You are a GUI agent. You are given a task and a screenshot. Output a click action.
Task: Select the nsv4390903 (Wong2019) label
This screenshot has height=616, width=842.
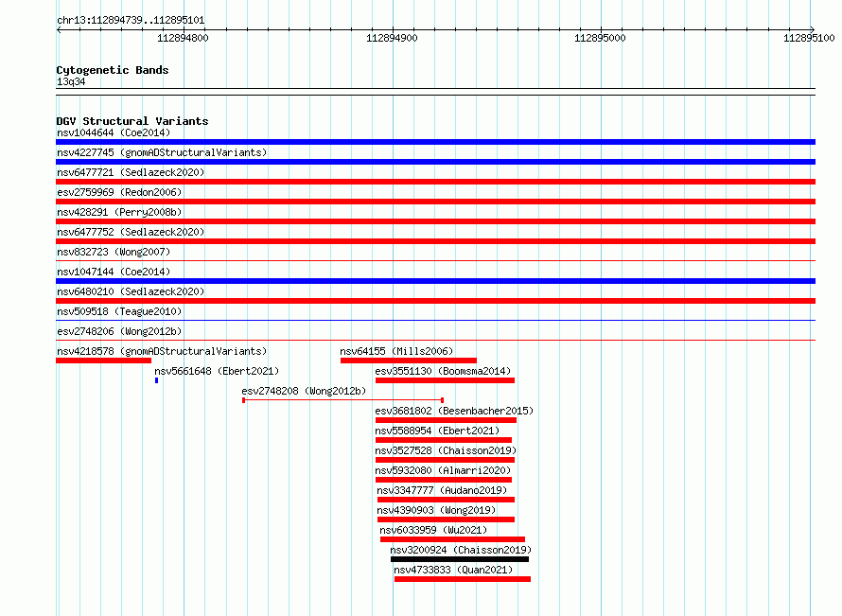point(436,510)
